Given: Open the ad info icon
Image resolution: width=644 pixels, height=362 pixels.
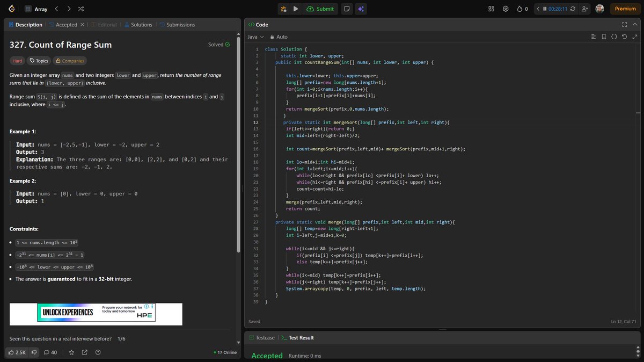Looking at the screenshot, I should click(147, 306).
